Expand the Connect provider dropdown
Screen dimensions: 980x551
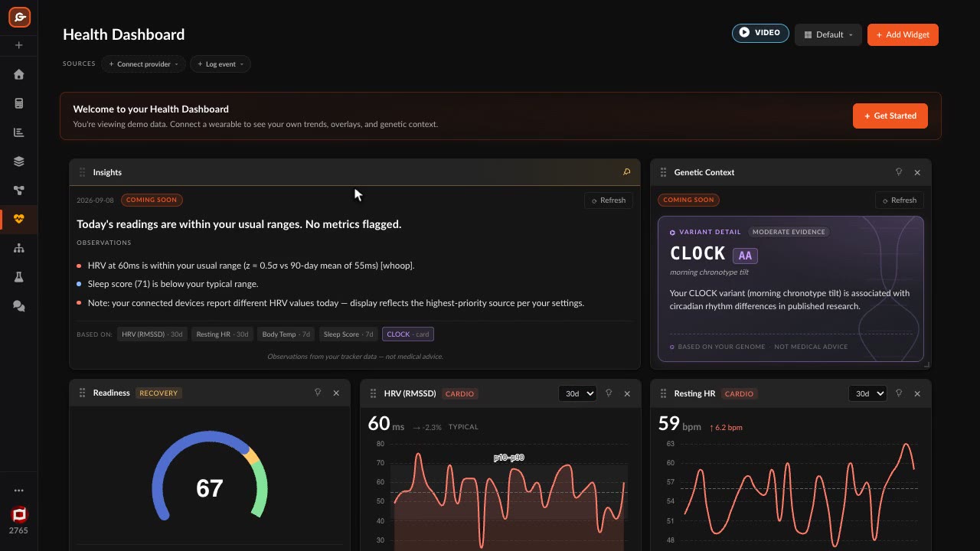pos(143,64)
